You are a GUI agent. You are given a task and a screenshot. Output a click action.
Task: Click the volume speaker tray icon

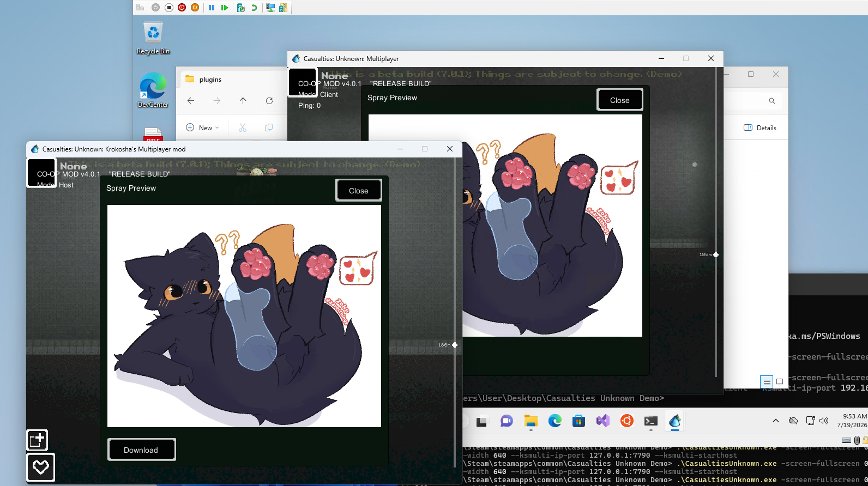click(824, 421)
